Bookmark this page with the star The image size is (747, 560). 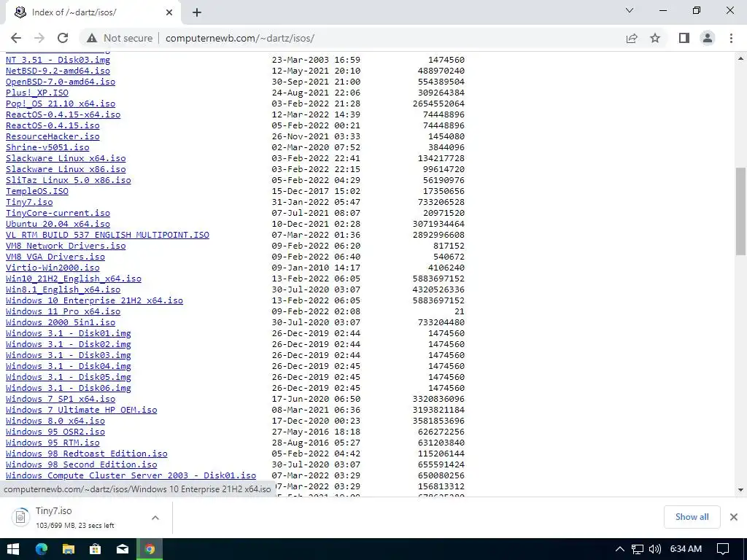(655, 38)
